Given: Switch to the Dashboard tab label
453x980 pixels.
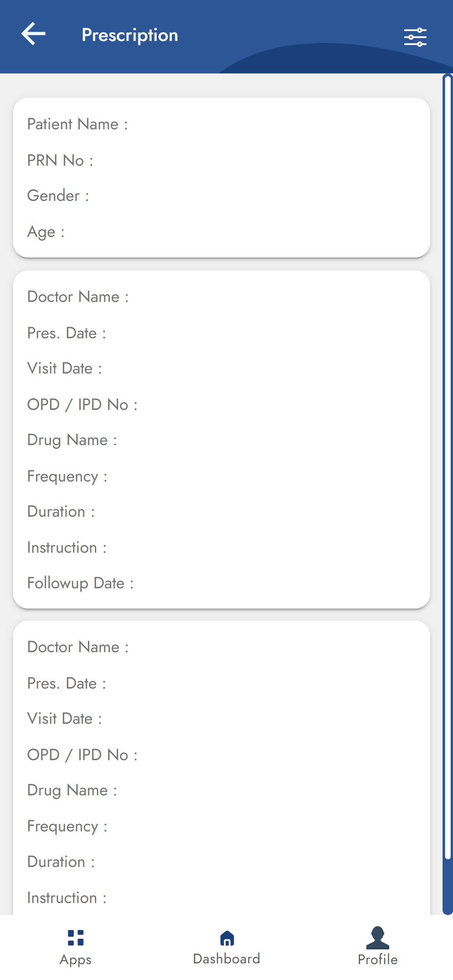Looking at the screenshot, I should 226,959.
